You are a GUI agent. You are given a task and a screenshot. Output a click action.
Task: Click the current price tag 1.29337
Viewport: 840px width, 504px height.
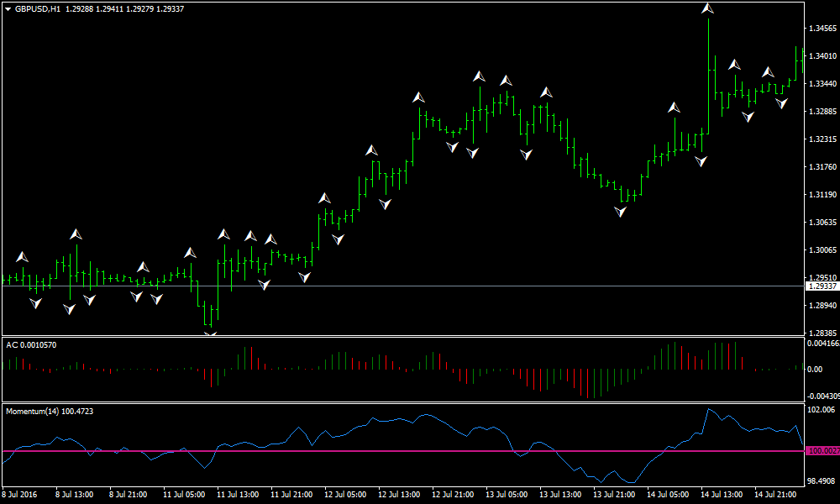pos(822,286)
